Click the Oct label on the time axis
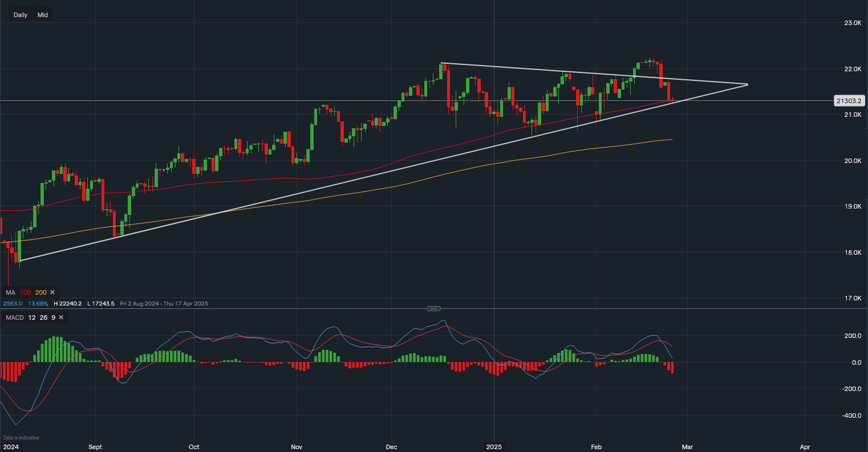 pos(194,447)
